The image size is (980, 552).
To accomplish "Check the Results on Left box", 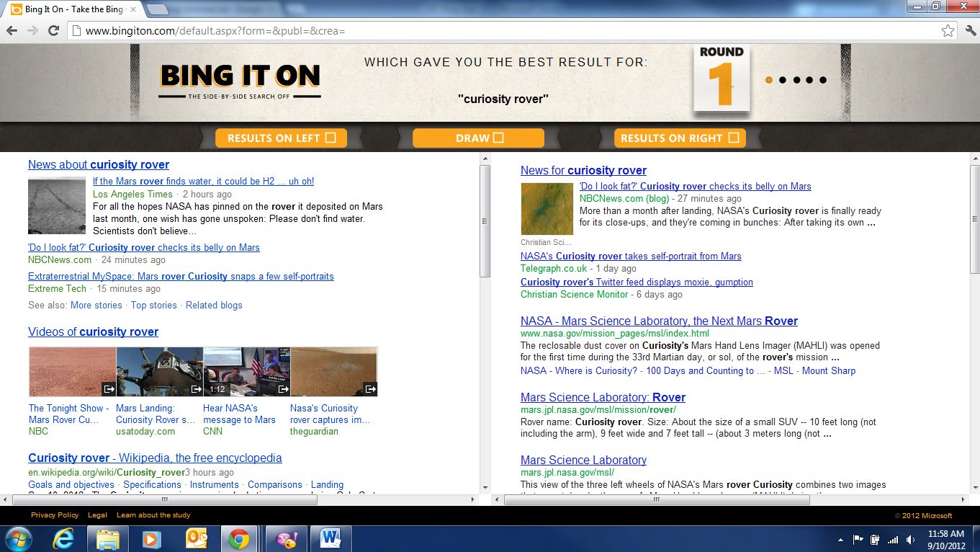I will pyautogui.click(x=331, y=138).
